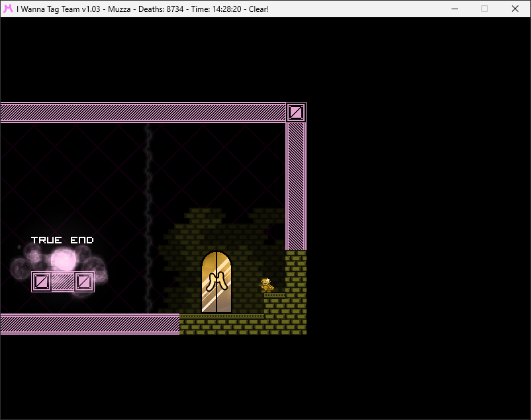Minimize the I Wanna Tag Team window
531x420 pixels.
tap(455, 9)
